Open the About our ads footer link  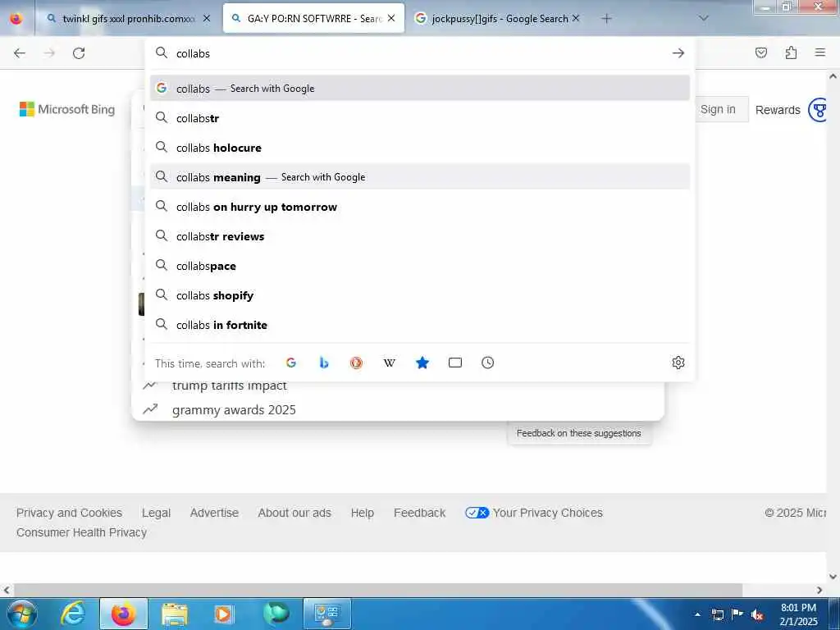click(x=294, y=513)
